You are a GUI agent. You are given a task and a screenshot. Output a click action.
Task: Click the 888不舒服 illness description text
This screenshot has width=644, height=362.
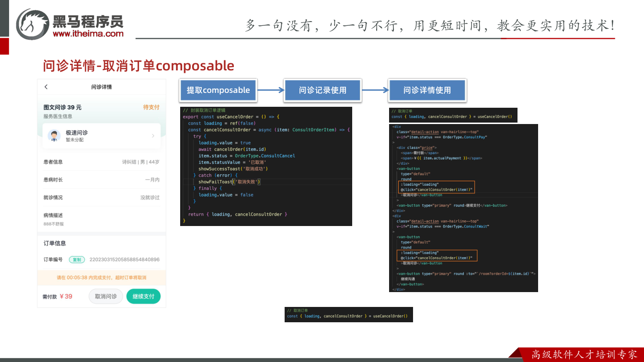point(54,224)
